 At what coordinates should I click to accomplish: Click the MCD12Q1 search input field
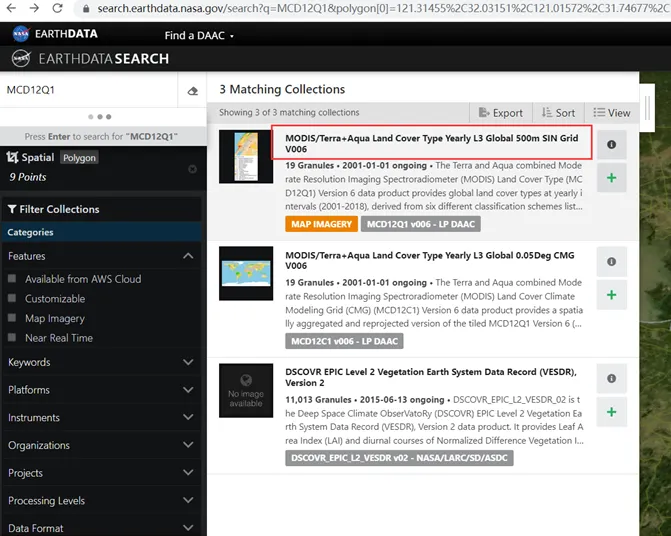(x=89, y=90)
